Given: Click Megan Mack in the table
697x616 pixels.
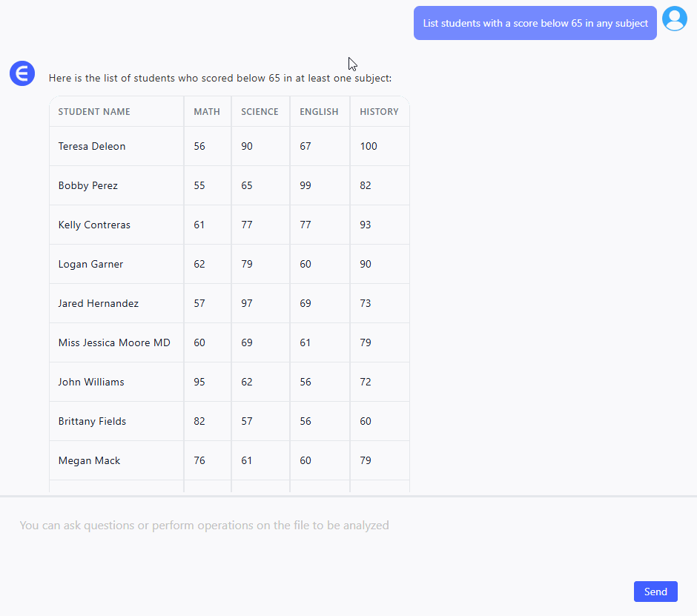Looking at the screenshot, I should [89, 461].
